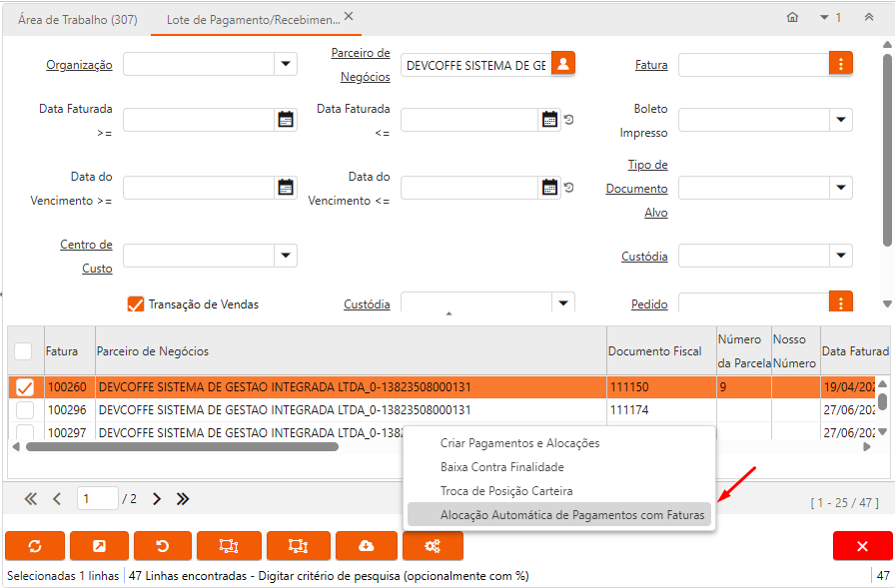Go to the last page of results
Image resolution: width=895 pixels, height=588 pixels.
(184, 498)
